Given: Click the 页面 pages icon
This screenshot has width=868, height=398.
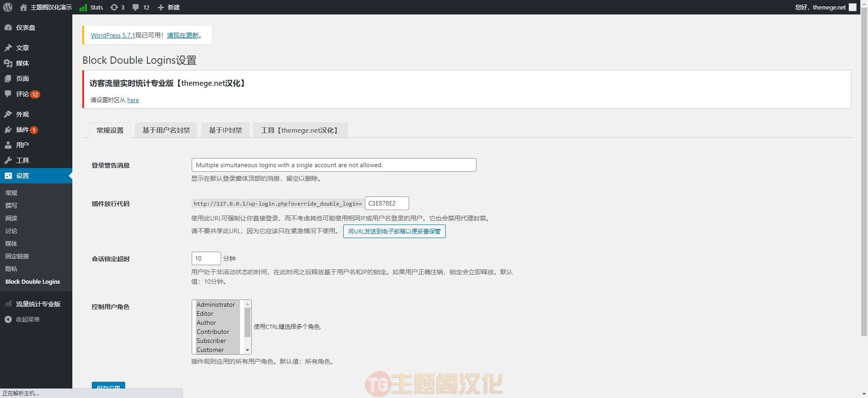Looking at the screenshot, I should click(x=8, y=79).
